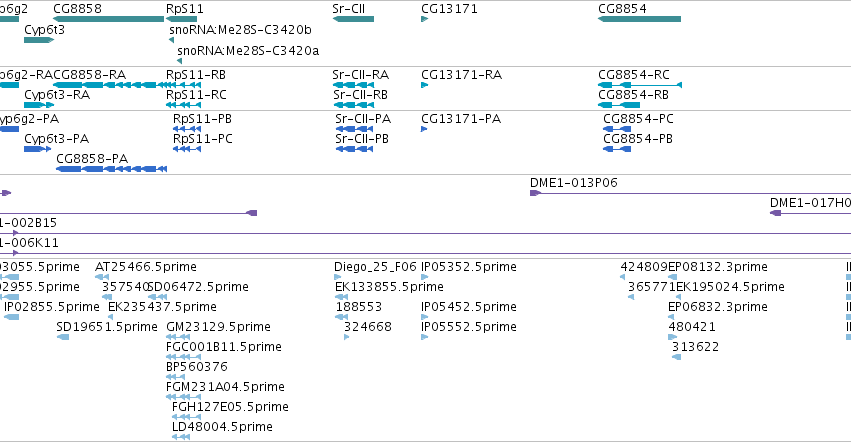Click FGH127E05.5prime EST label
This screenshot has width=851, height=442.
pyautogui.click(x=230, y=407)
